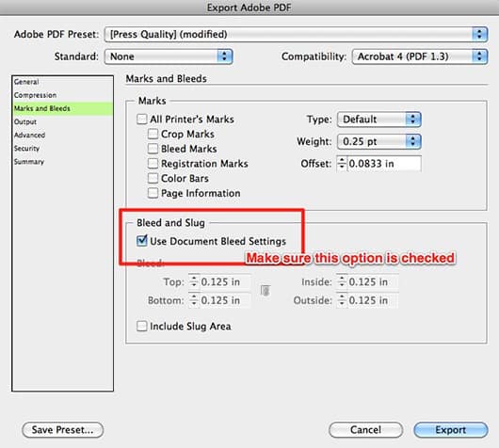Click the Save Preset button
Image resolution: width=499 pixels, height=448 pixels.
(63, 430)
